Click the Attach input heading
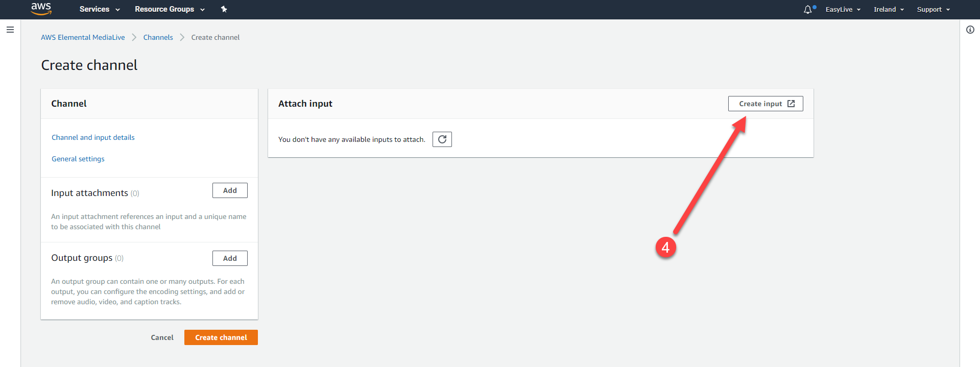The height and width of the screenshot is (367, 980). pos(305,104)
